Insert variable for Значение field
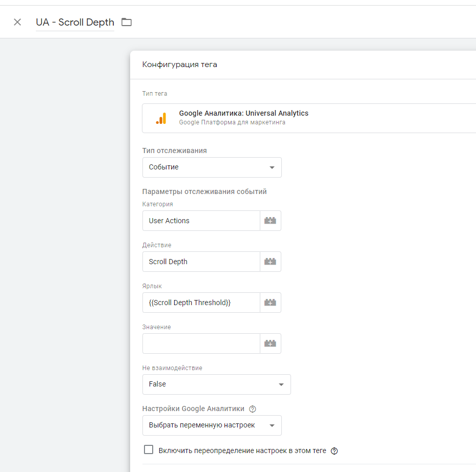 [x=270, y=344]
